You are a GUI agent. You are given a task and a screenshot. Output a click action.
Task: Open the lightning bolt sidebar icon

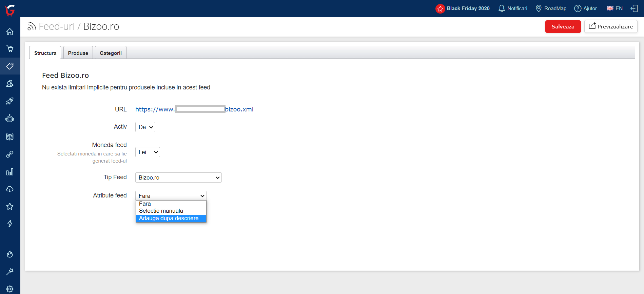[10, 224]
